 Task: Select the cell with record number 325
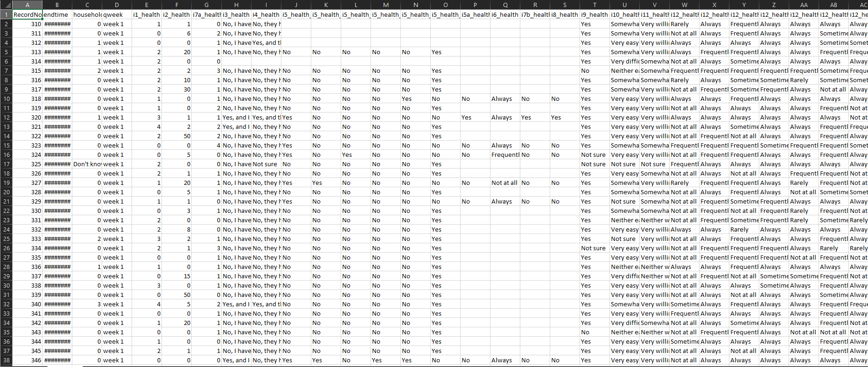pyautogui.click(x=27, y=164)
